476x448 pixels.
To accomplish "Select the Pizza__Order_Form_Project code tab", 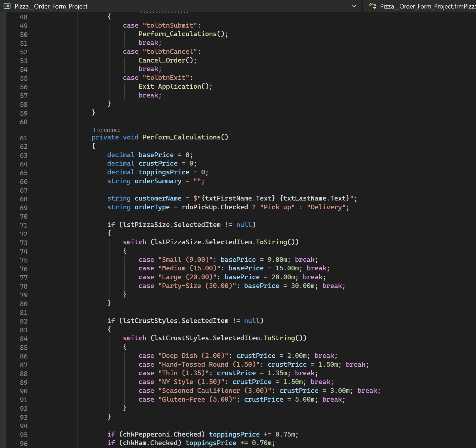I will 50,6.
